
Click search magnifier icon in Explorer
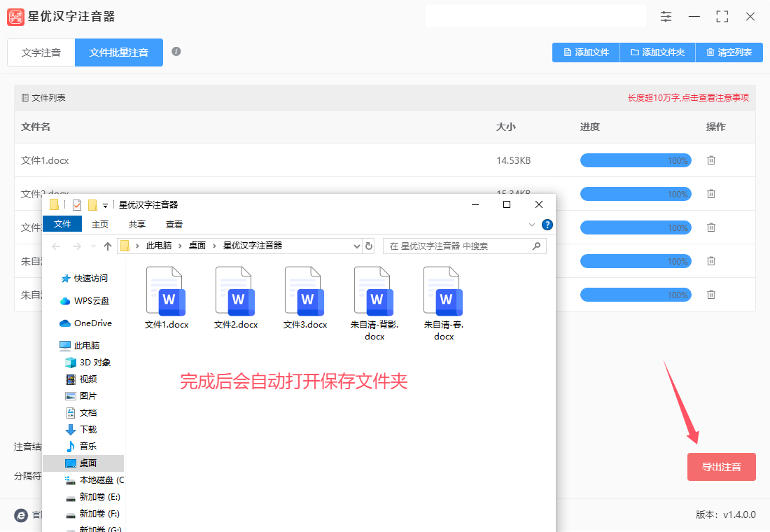(x=536, y=246)
